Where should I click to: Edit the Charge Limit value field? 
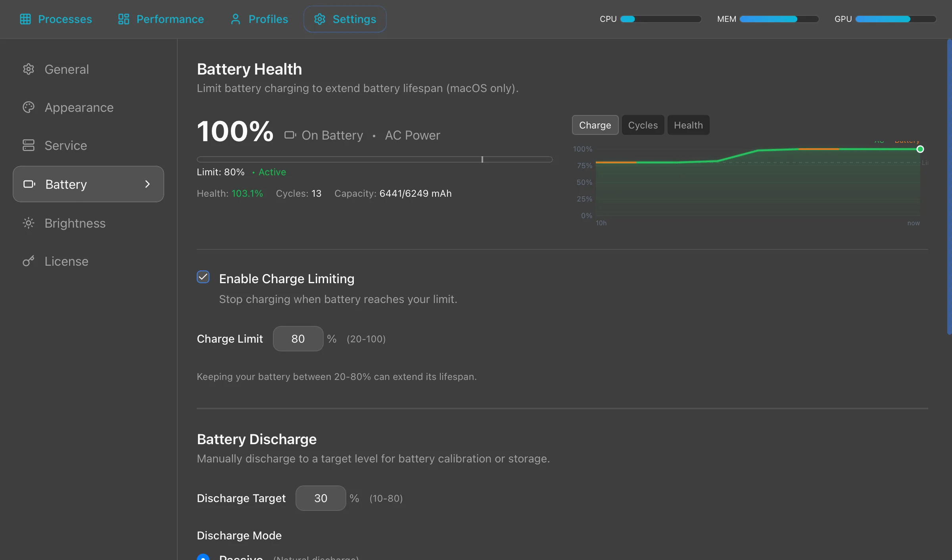[x=298, y=339]
